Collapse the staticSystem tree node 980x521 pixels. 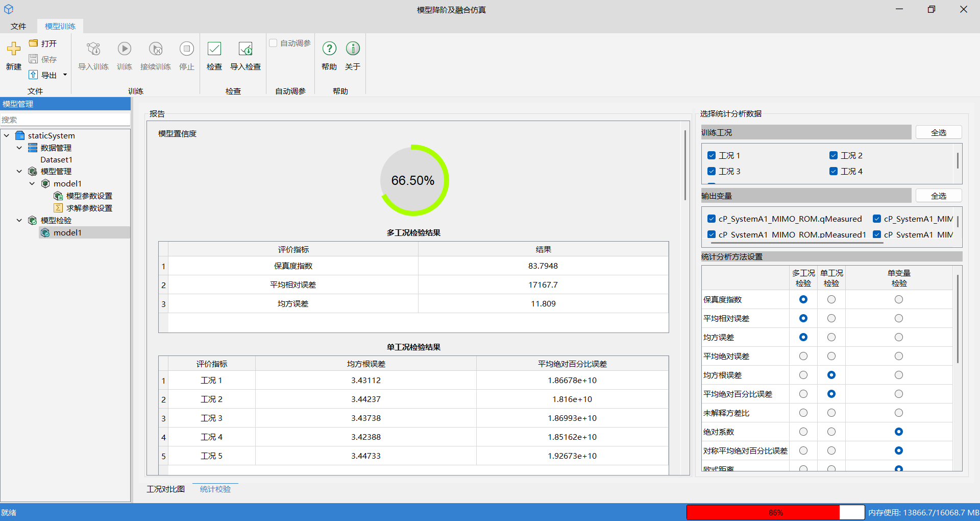pyautogui.click(x=7, y=136)
